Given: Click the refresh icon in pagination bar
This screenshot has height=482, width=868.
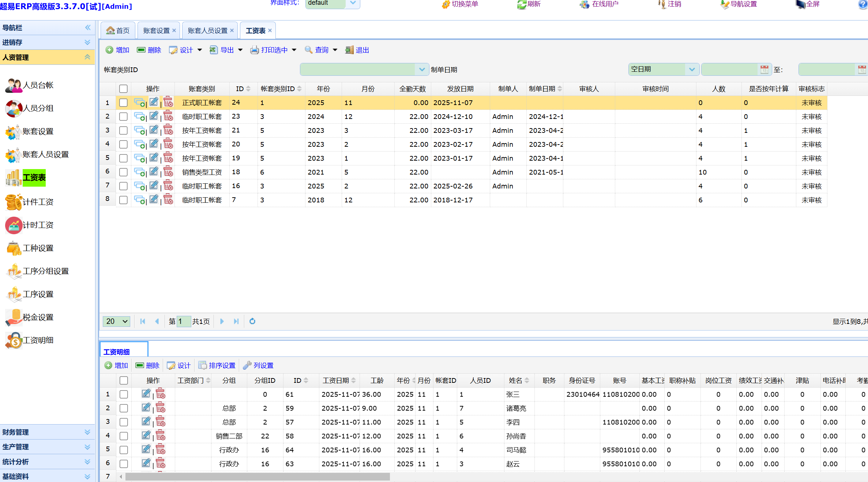Looking at the screenshot, I should (252, 321).
